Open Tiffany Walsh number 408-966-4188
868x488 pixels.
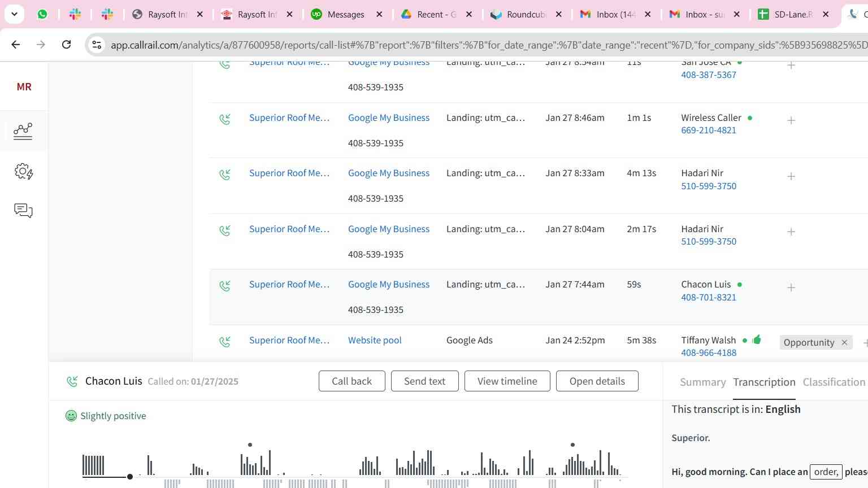(709, 352)
